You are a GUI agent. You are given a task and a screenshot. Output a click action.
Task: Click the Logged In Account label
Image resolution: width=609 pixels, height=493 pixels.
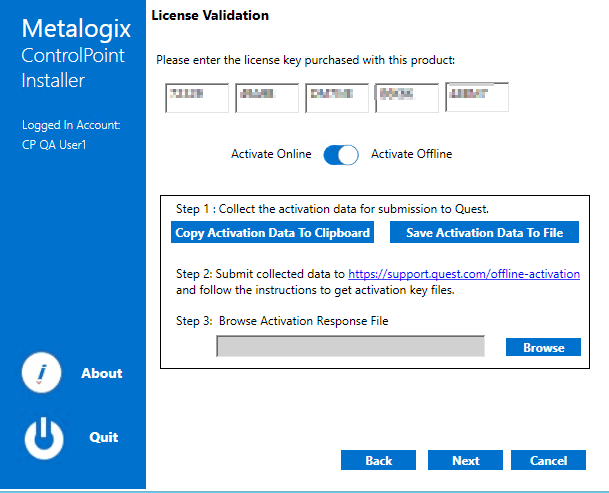71,125
